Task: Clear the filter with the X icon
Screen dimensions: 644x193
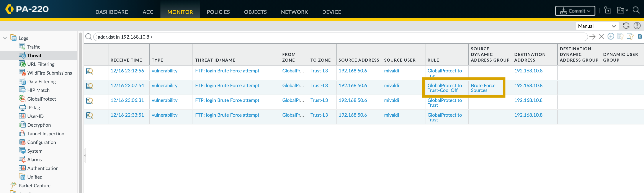Action: click(602, 37)
